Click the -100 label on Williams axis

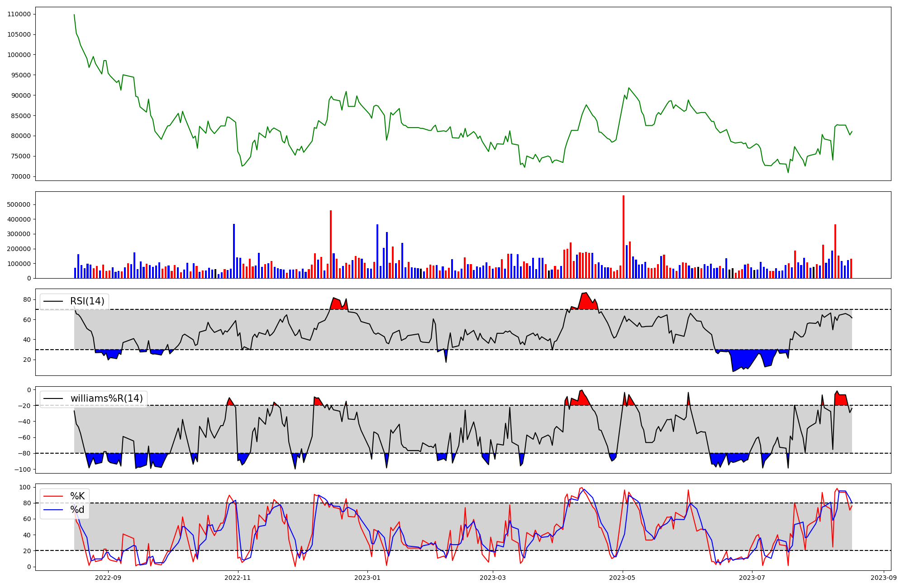tap(23, 469)
